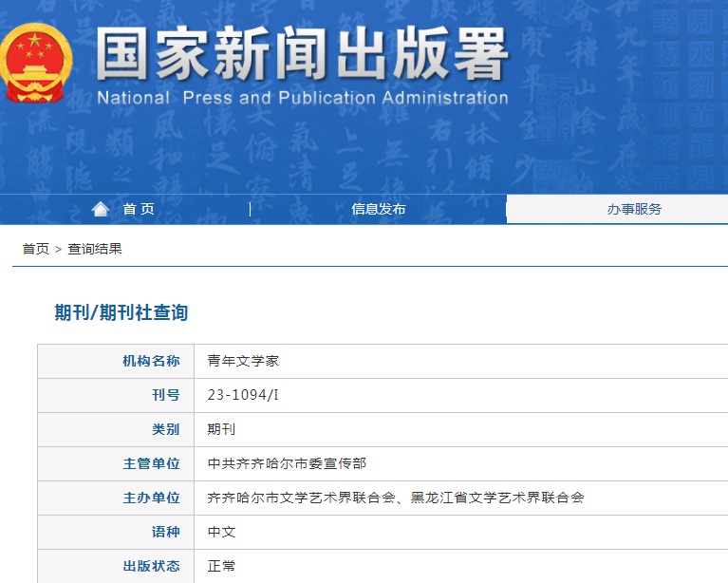Open the 信息发布 navigation menu

tap(378, 209)
